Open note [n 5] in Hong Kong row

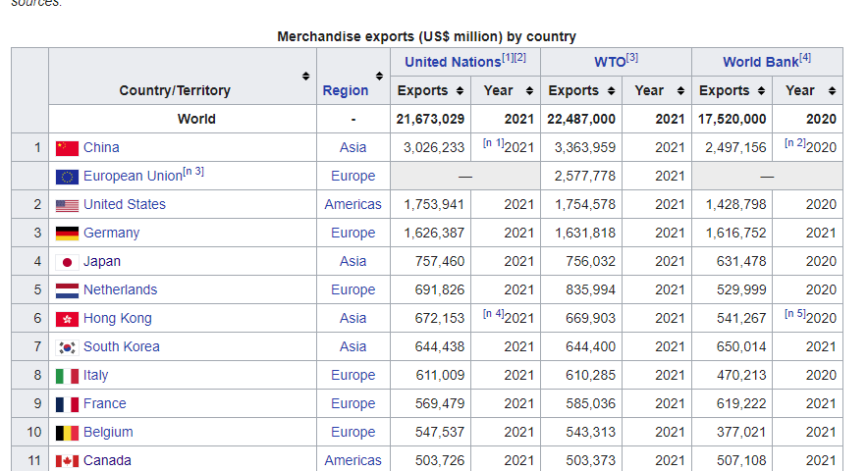click(x=795, y=313)
